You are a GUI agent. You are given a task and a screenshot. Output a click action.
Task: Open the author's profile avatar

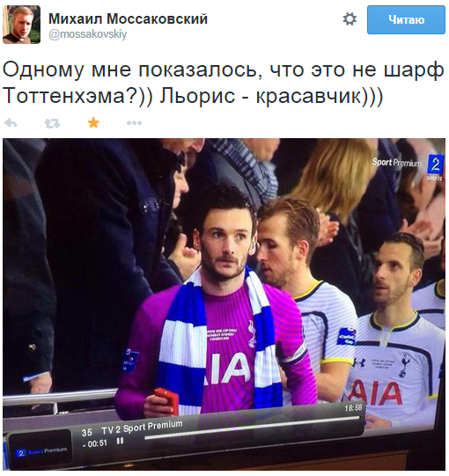[x=21, y=25]
